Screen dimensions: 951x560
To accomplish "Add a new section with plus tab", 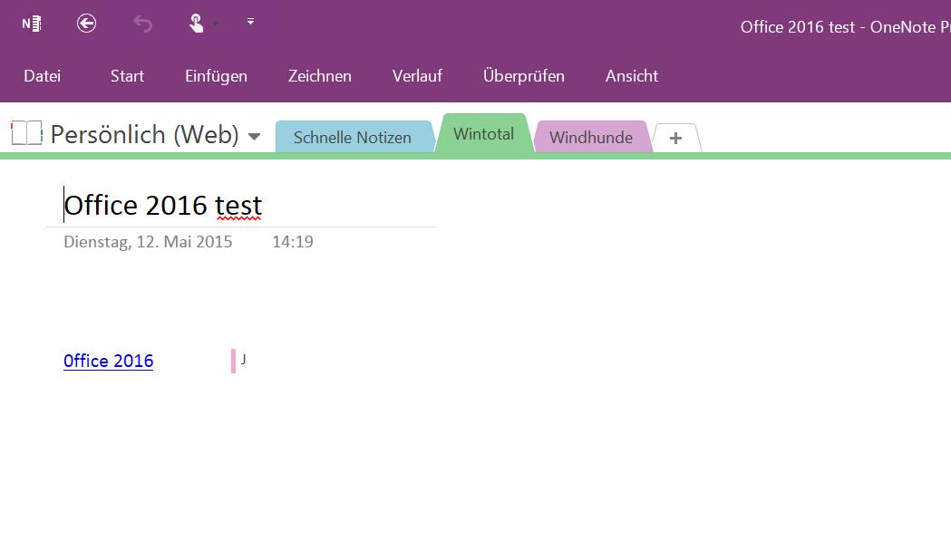I will click(676, 138).
